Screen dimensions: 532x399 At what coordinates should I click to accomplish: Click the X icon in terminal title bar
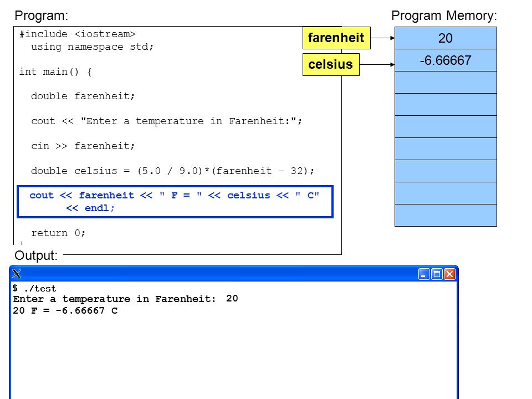[17, 274]
